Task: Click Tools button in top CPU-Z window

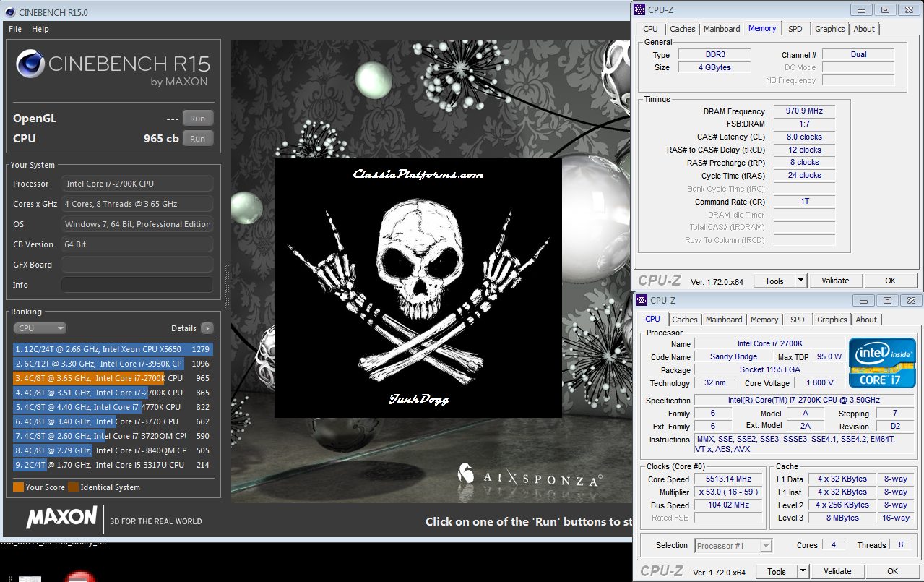Action: point(774,281)
